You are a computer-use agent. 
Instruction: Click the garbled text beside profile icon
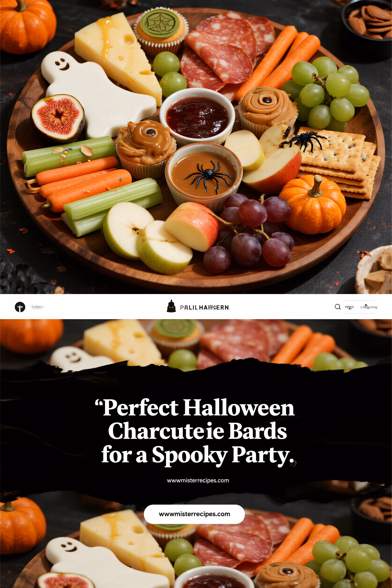pos(37,307)
